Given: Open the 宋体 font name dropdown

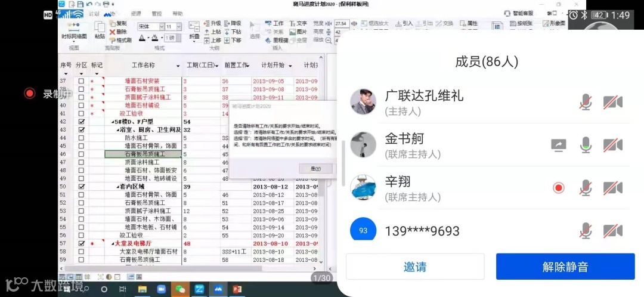Looking at the screenshot, I should [x=162, y=27].
